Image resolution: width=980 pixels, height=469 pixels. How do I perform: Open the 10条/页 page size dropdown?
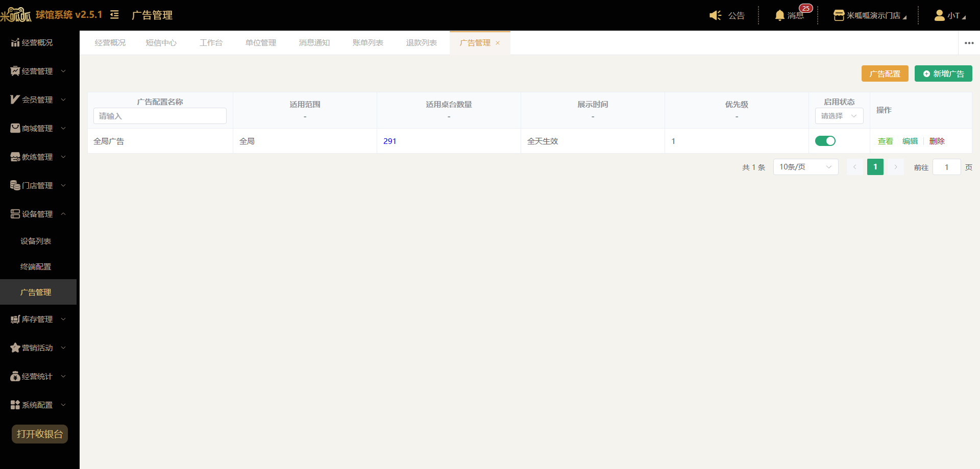pyautogui.click(x=805, y=167)
